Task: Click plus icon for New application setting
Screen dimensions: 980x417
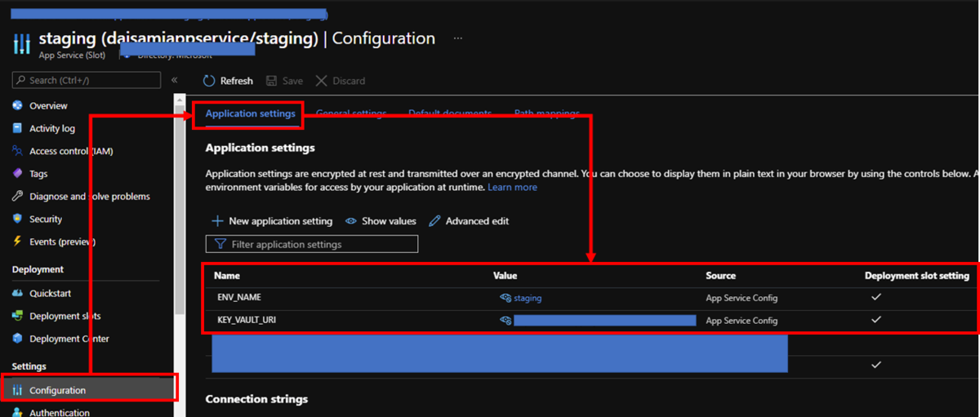Action: 217,221
